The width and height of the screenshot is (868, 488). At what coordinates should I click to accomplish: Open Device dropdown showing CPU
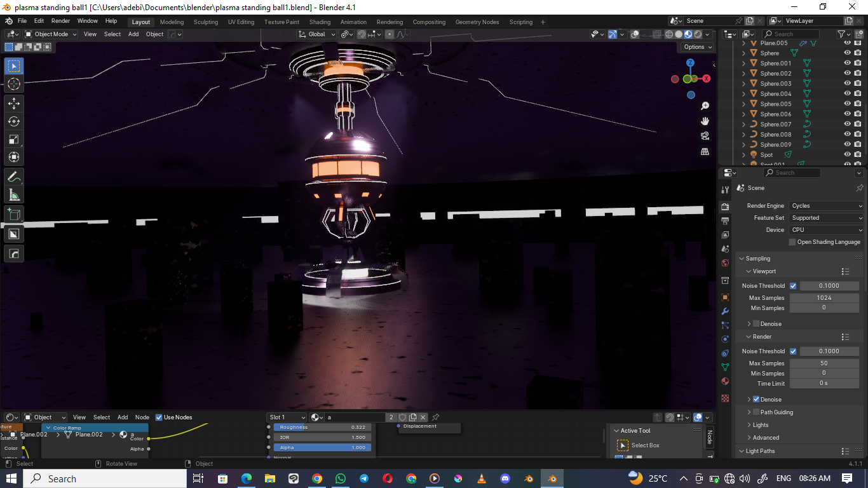(x=827, y=230)
